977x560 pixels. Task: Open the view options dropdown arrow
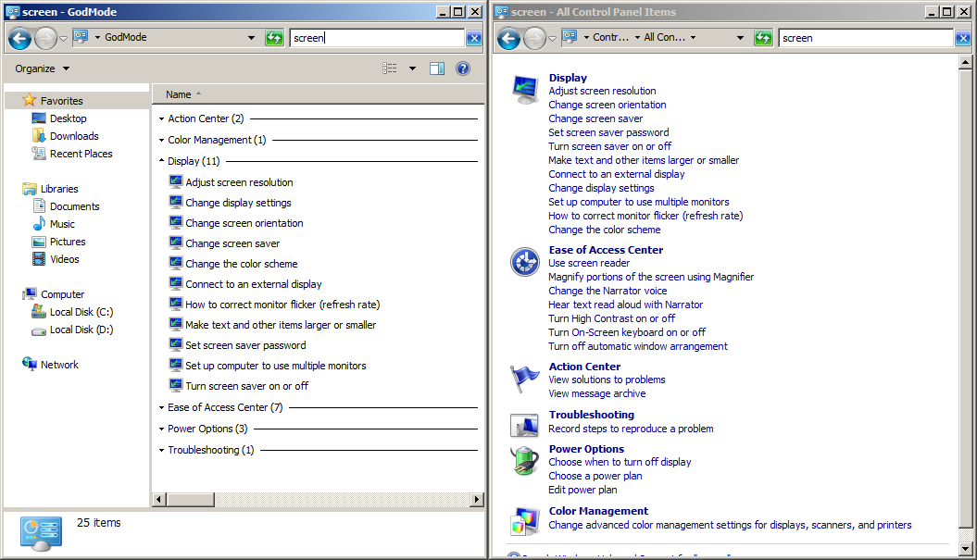412,68
